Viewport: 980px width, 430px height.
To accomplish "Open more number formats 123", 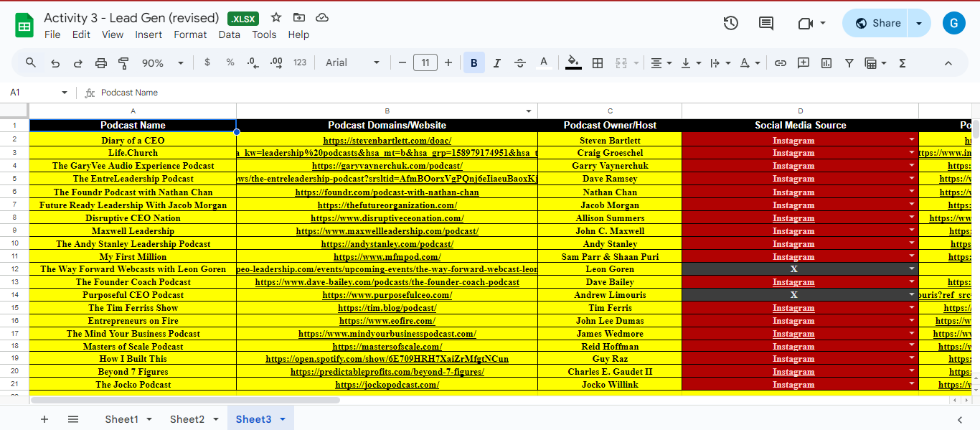I will pos(300,62).
